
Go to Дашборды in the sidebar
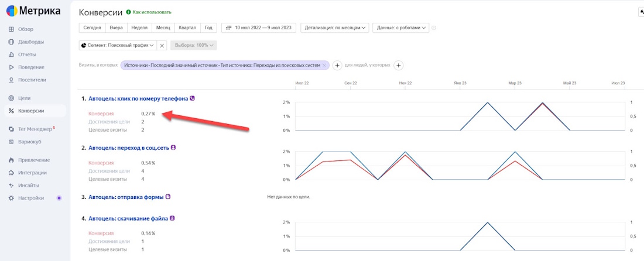pyautogui.click(x=30, y=42)
